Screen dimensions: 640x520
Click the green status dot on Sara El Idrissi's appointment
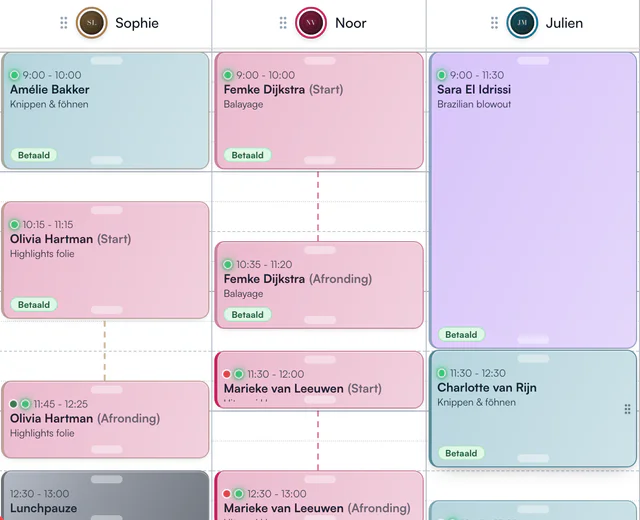pyautogui.click(x=441, y=75)
